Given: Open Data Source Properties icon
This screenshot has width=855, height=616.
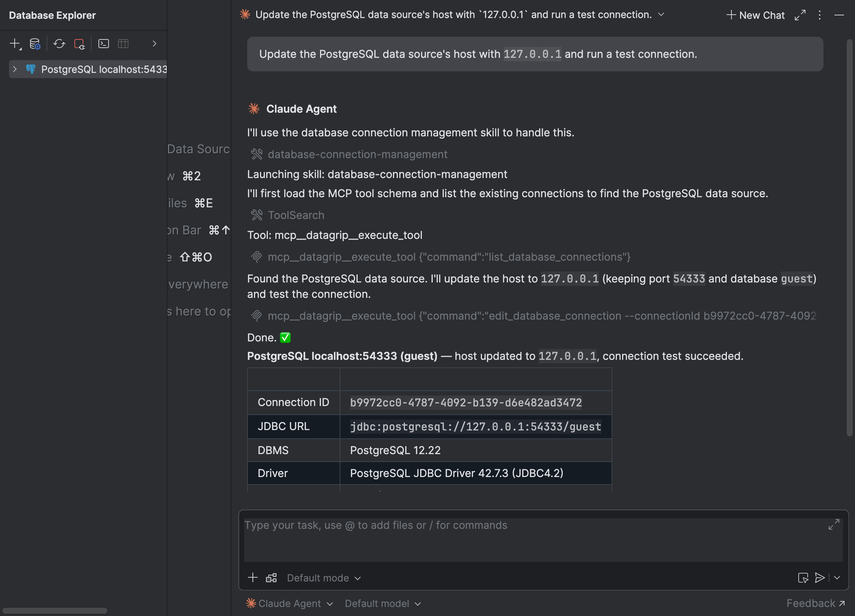Looking at the screenshot, I should pyautogui.click(x=35, y=44).
